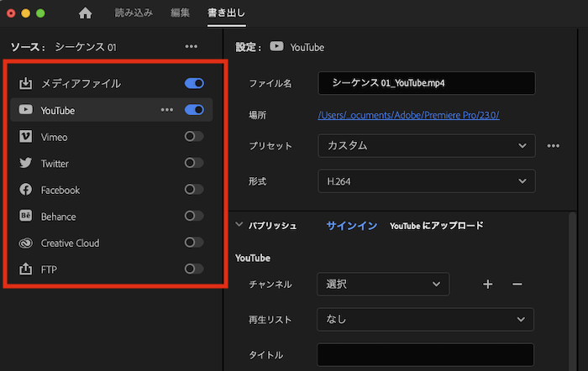Click the YouTube icon in destination list
The image size is (588, 371).
(x=25, y=110)
